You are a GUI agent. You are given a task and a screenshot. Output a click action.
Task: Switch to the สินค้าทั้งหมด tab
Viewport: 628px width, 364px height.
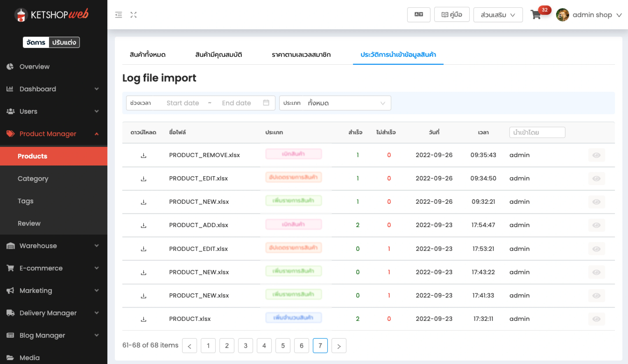click(x=148, y=55)
